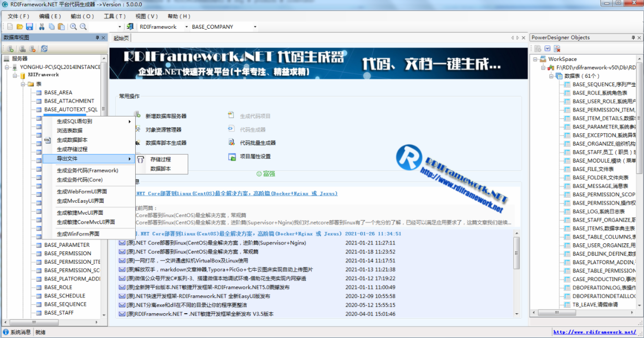Click the Copy toolbar icon

pos(52,27)
